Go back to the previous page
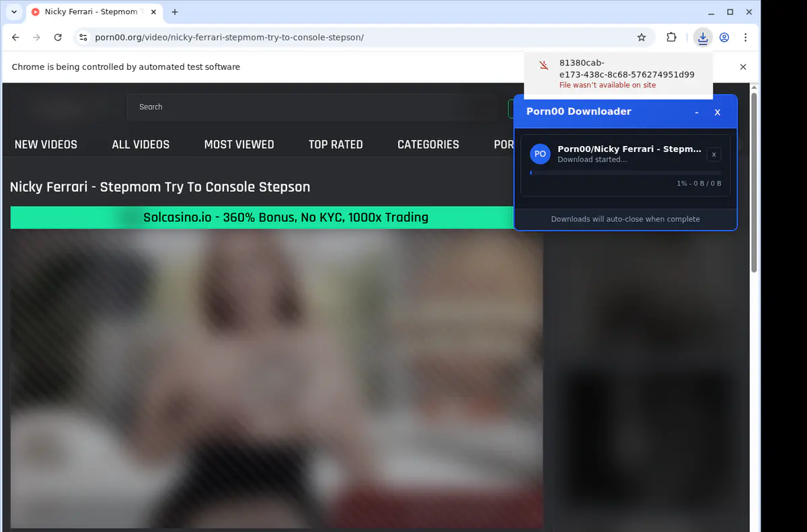This screenshot has height=532, width=807. coord(15,38)
